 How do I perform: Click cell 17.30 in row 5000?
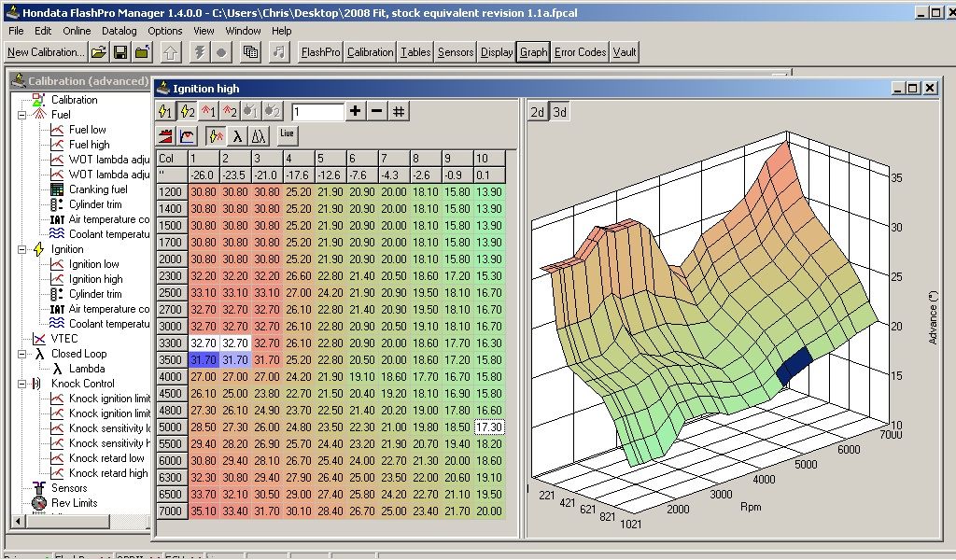pyautogui.click(x=489, y=427)
